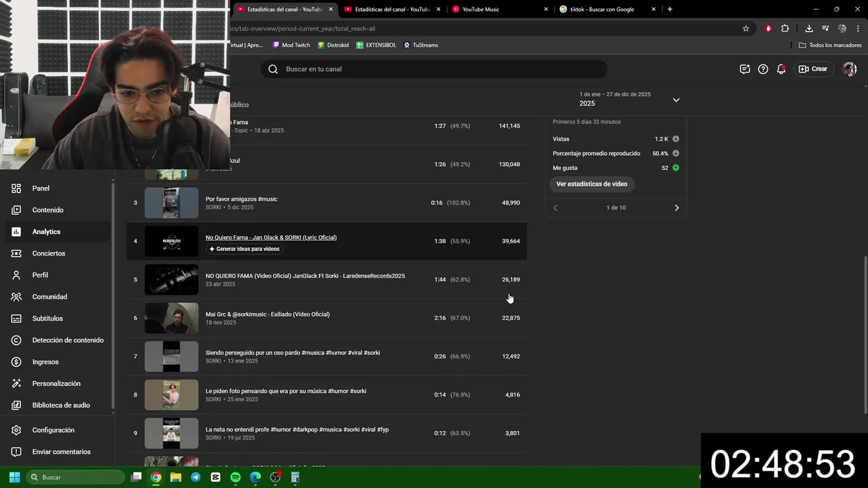This screenshot has width=868, height=488.
Task: Click the red ad blocker extension icon
Action: tap(768, 28)
